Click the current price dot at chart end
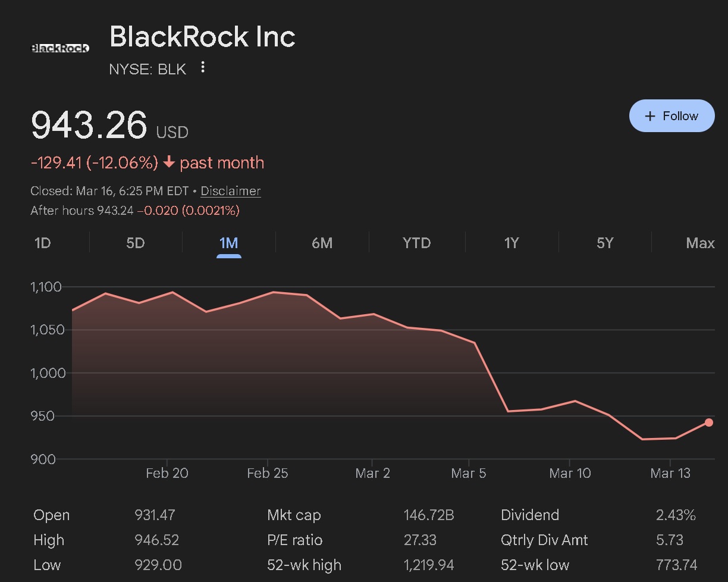 [709, 423]
